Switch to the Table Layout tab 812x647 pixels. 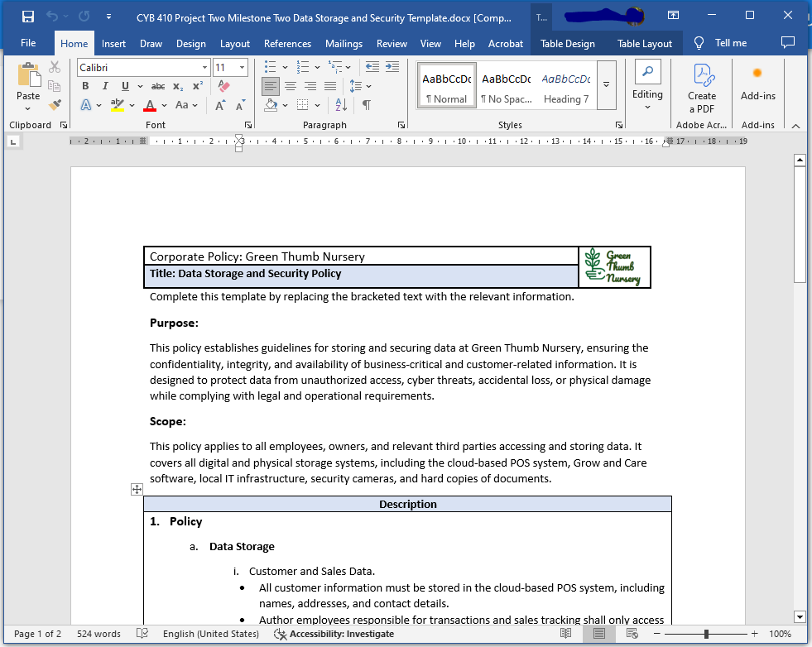pos(644,44)
